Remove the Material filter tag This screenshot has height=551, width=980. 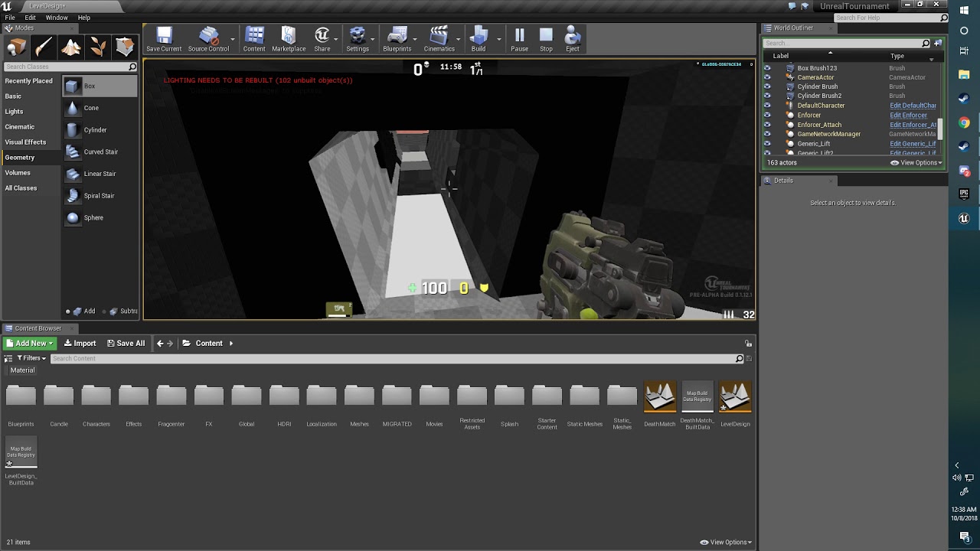click(x=22, y=370)
